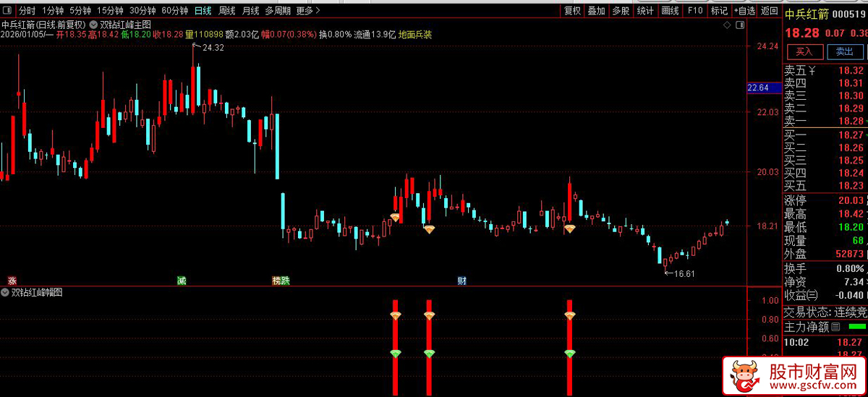Click the 买一 price 18.27
Screen dimensions: 868x397
pos(851,135)
